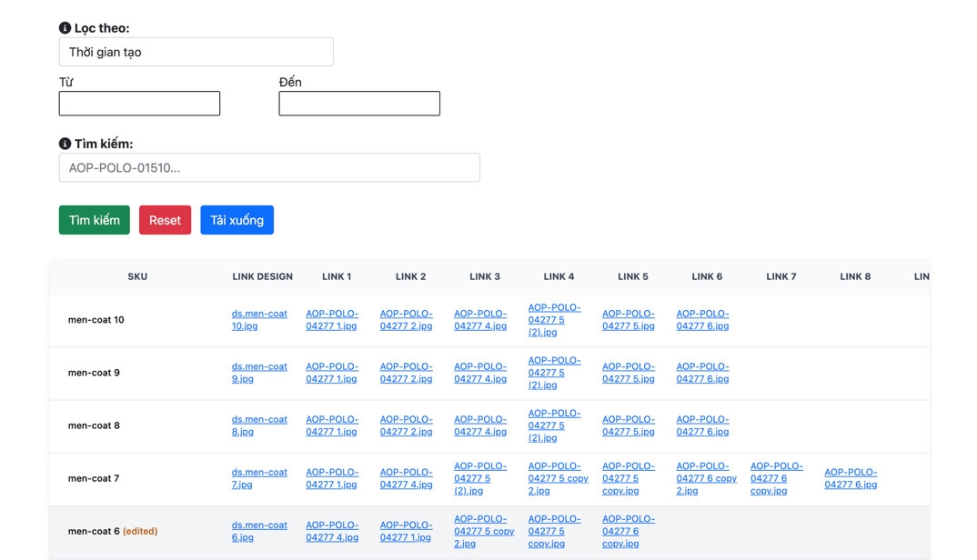Click the AOP-POLO-01510 search box
Screen dimensions: 977x560
click(270, 167)
